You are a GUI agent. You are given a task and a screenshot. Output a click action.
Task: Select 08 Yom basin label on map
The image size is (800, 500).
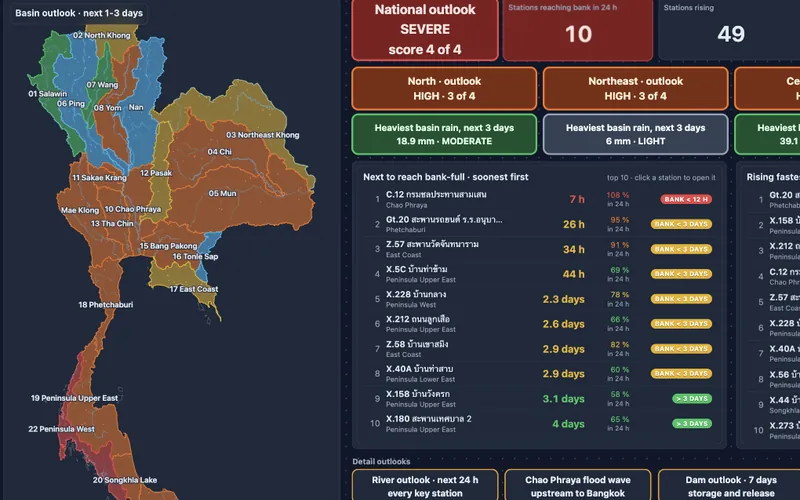pyautogui.click(x=108, y=108)
